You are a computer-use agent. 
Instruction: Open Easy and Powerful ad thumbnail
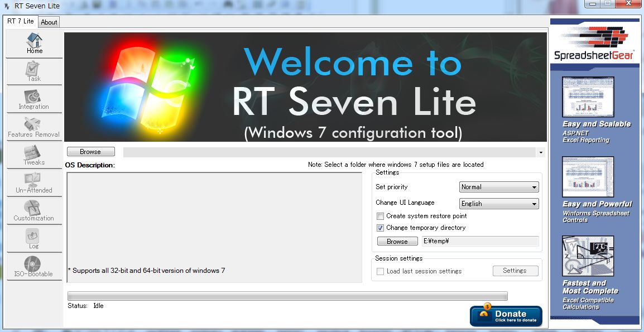[x=588, y=177]
